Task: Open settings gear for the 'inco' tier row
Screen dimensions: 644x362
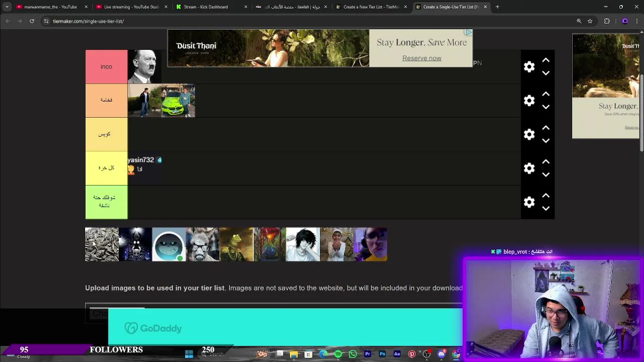Action: pos(529,67)
